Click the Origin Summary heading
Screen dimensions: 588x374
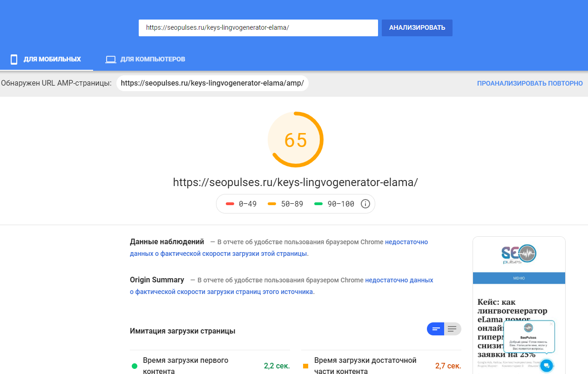[157, 280]
